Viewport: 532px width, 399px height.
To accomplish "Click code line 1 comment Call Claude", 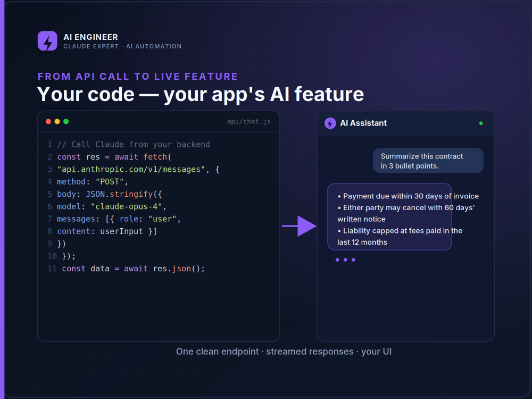I will (x=134, y=145).
